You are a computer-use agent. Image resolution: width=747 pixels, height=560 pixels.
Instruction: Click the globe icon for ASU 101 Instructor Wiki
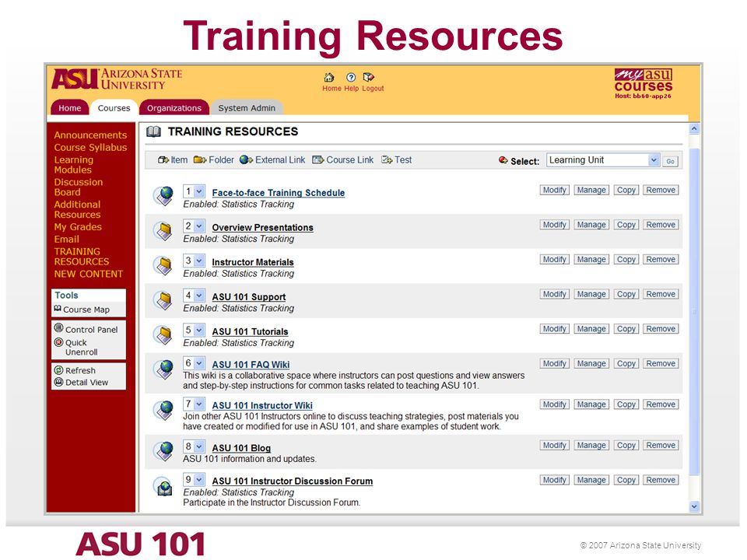coord(164,410)
